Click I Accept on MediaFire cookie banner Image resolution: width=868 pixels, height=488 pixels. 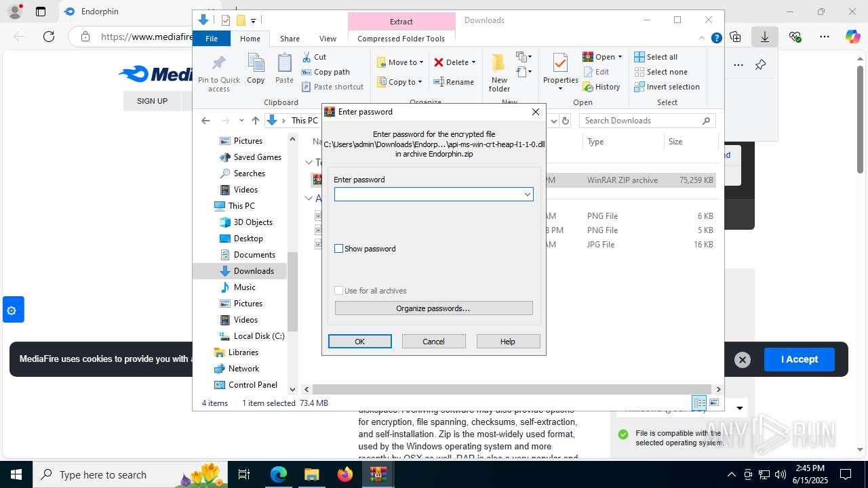[799, 359]
